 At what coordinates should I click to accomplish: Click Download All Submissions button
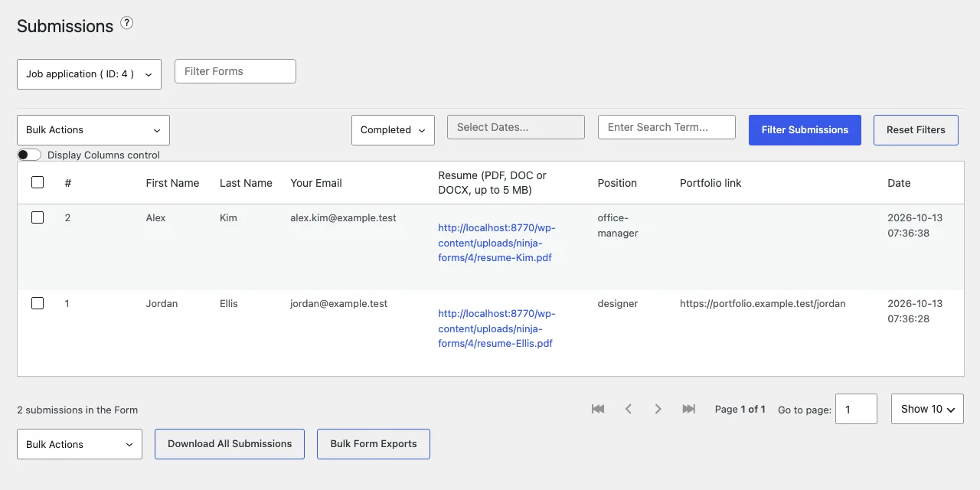click(x=230, y=444)
